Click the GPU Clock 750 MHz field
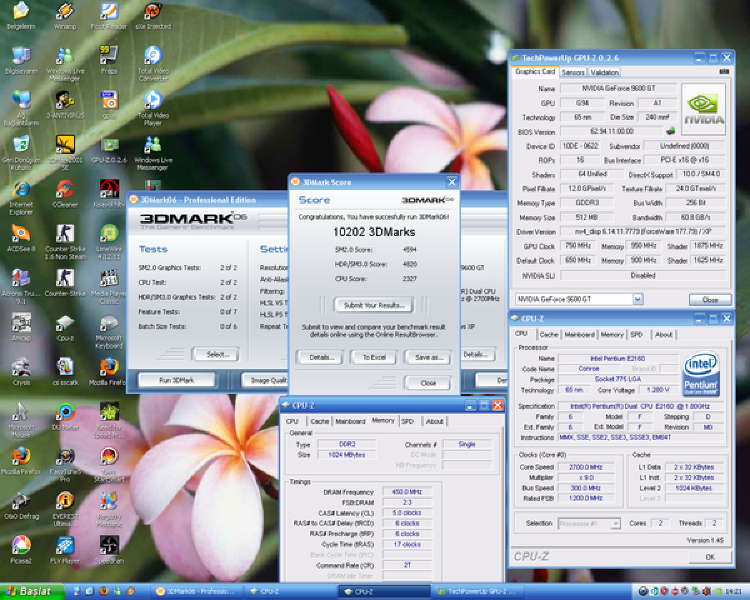Viewport: 750px width, 600px height. click(577, 246)
